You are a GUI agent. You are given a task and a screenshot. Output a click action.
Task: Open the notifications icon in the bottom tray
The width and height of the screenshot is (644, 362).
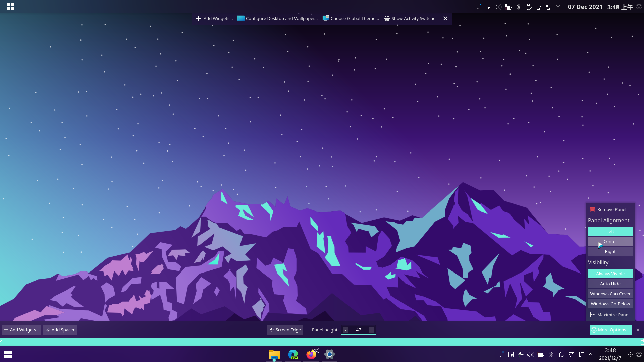tap(501, 354)
